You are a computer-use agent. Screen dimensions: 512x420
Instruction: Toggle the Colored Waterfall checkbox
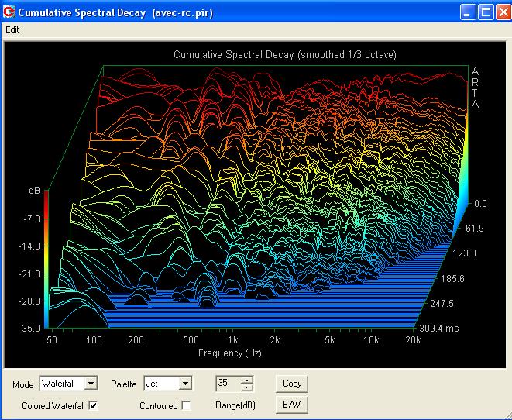[x=93, y=405]
